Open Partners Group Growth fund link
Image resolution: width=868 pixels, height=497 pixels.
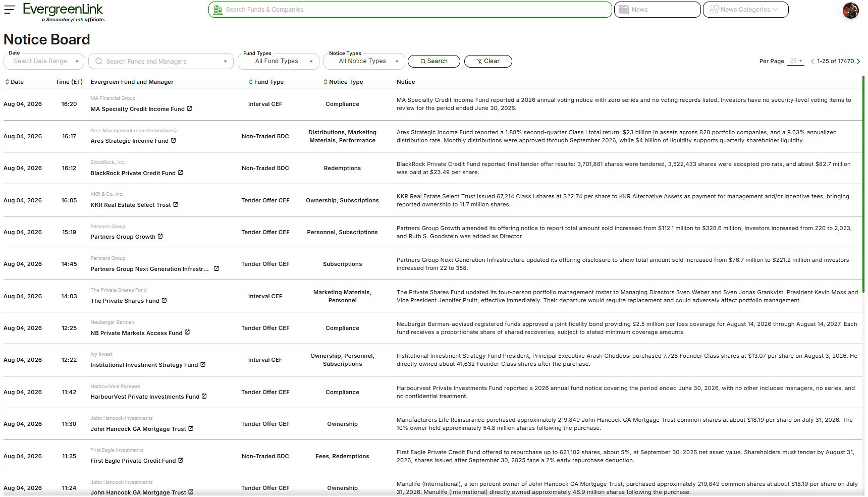click(x=123, y=237)
